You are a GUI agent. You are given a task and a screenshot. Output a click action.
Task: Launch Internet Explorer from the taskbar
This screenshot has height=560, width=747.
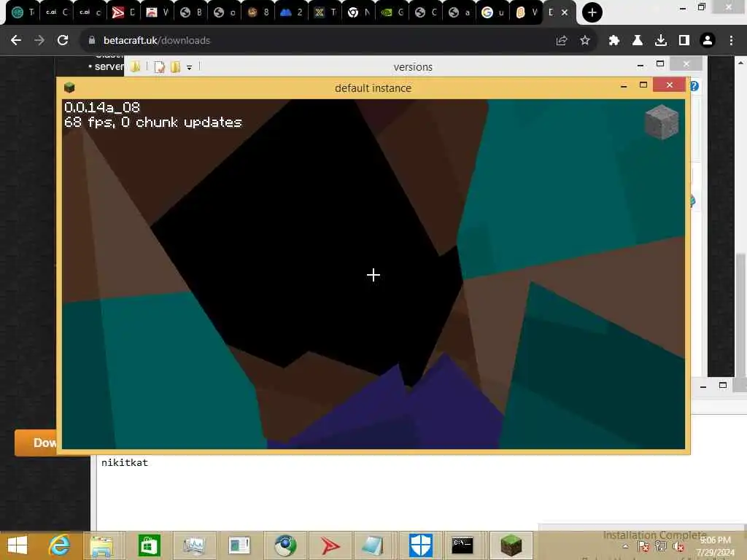pyautogui.click(x=60, y=545)
